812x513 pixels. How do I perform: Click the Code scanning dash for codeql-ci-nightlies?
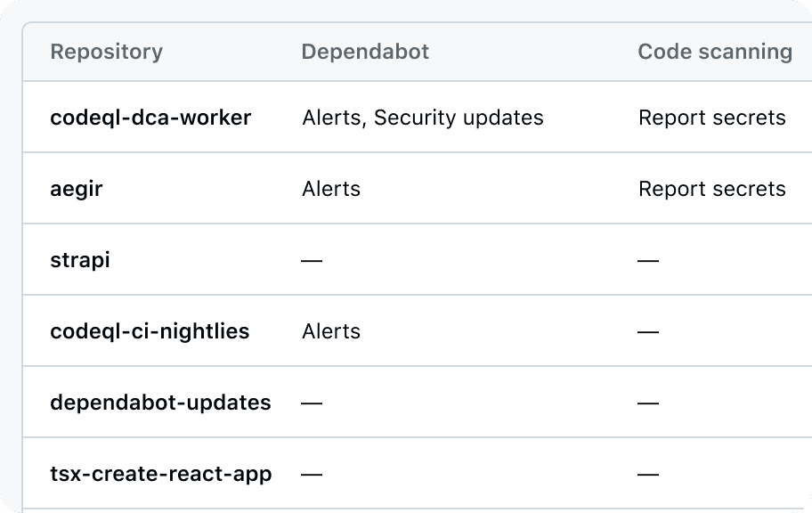point(648,332)
